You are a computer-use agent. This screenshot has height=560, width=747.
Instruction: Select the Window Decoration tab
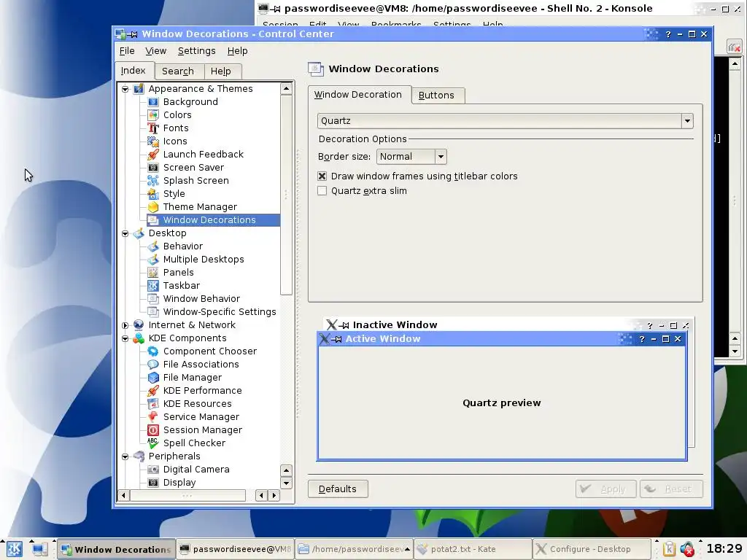358,95
